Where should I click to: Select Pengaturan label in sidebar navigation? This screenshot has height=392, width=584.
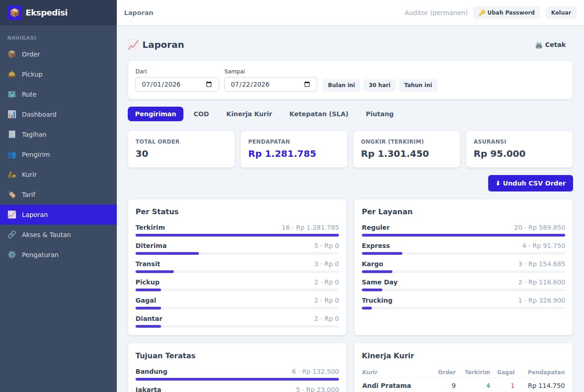point(40,255)
